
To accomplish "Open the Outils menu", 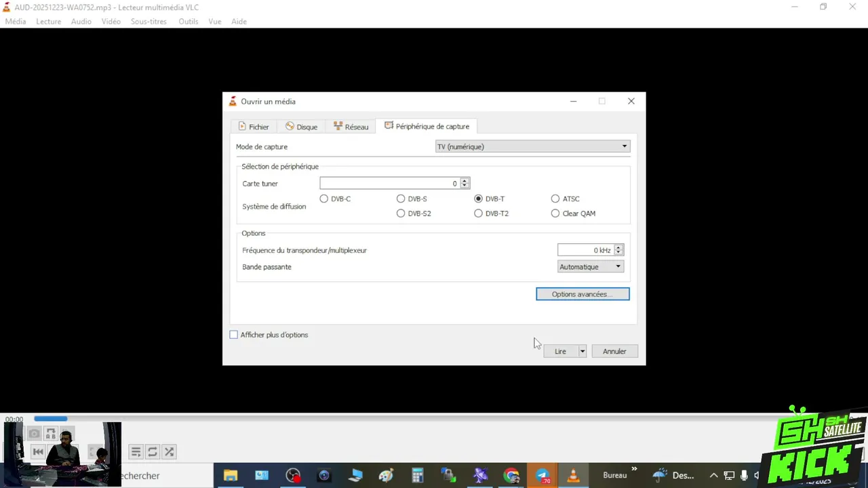I will coord(189,22).
